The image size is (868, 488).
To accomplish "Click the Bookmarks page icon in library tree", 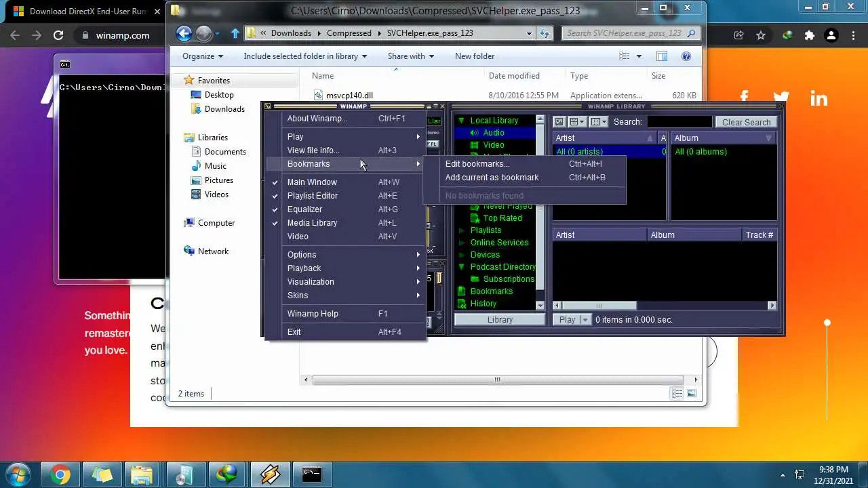I will coord(462,291).
